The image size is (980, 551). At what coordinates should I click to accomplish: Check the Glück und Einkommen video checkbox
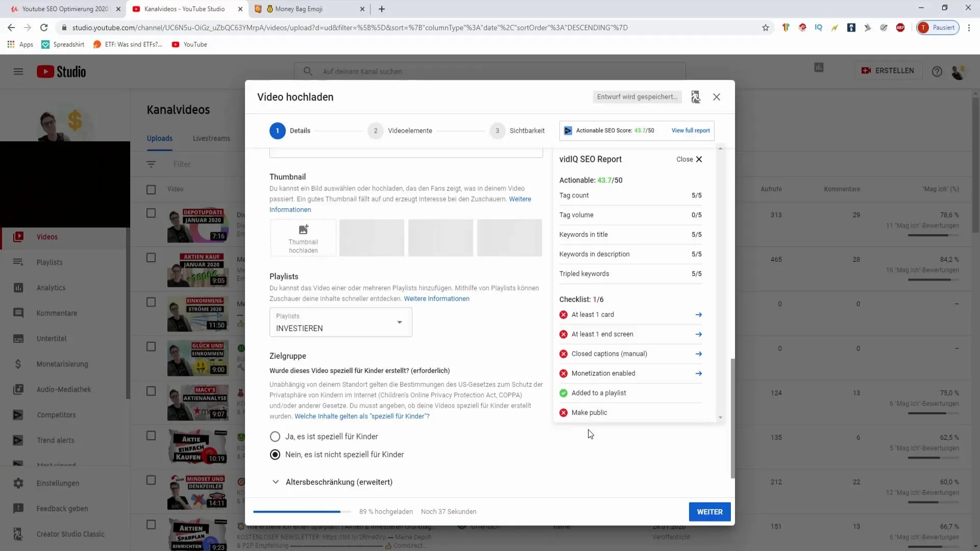151,346
